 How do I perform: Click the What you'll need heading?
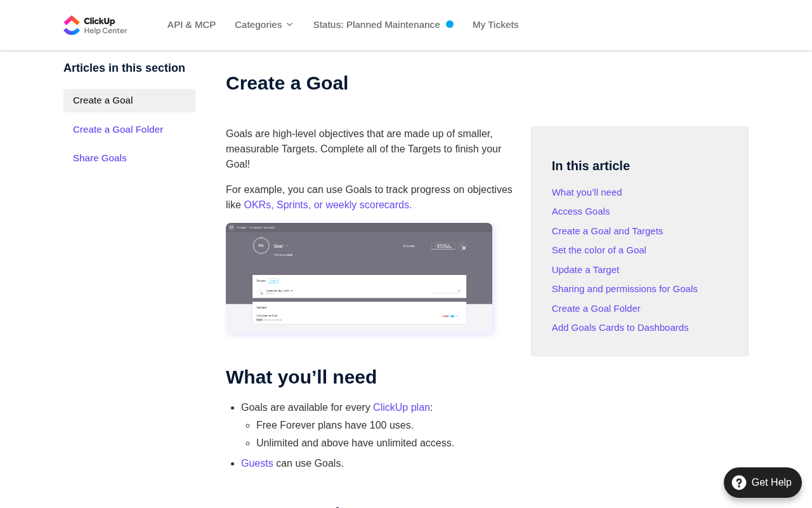[x=301, y=377]
